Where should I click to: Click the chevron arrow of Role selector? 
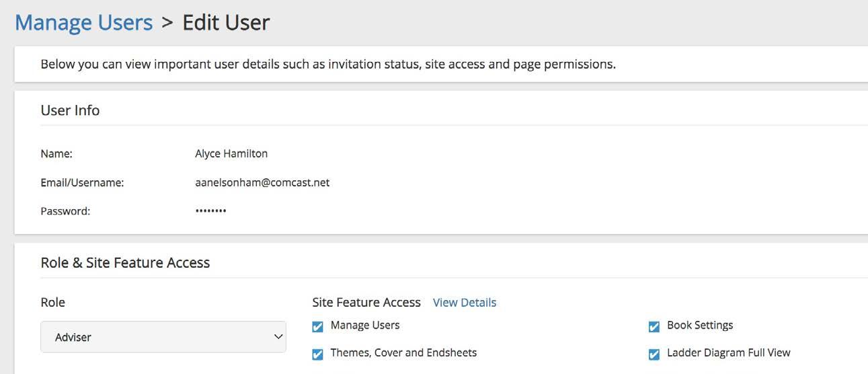pyautogui.click(x=278, y=336)
